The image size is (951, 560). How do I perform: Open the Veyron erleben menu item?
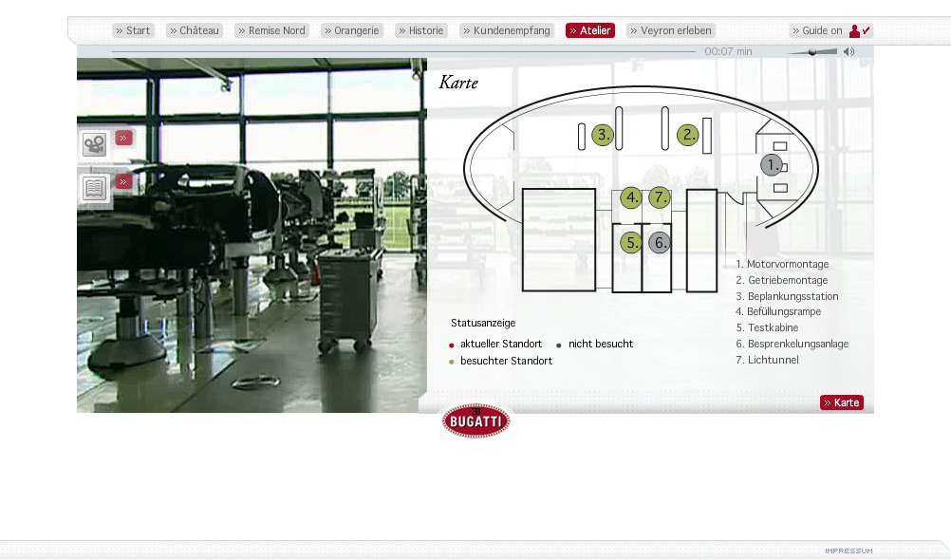(670, 30)
